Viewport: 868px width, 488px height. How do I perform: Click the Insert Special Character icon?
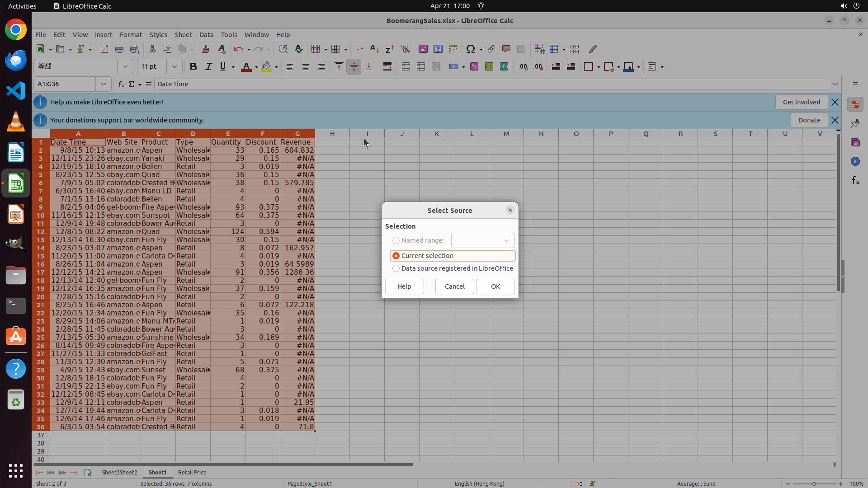(471, 49)
